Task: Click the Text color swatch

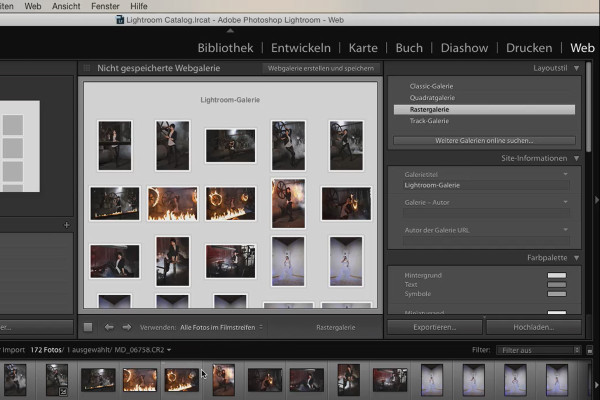Action: click(557, 284)
